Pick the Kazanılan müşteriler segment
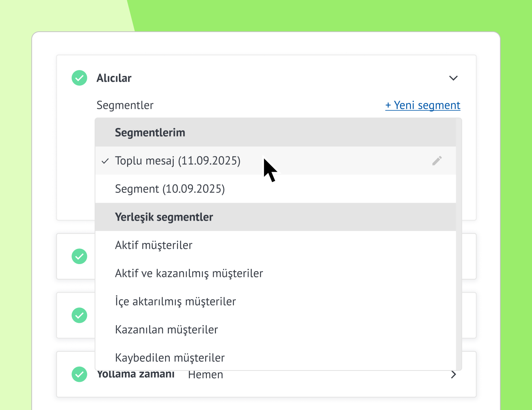 click(x=167, y=330)
